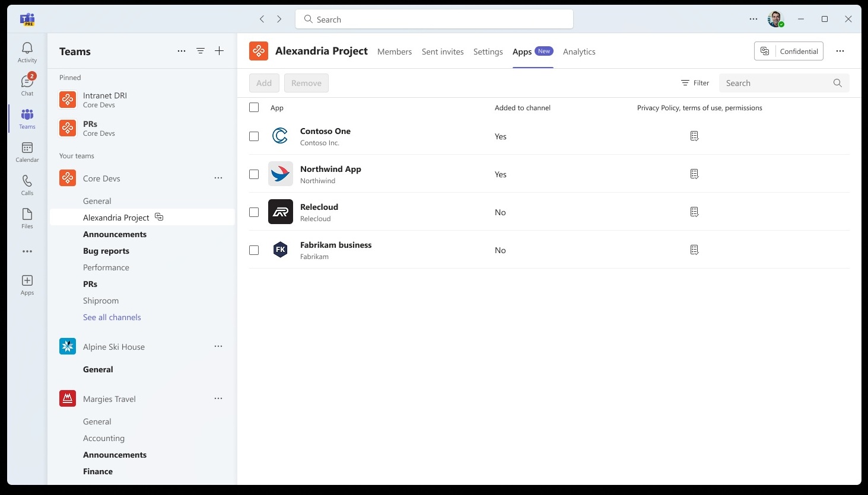Open more options for Alpine Ski House

[218, 346]
